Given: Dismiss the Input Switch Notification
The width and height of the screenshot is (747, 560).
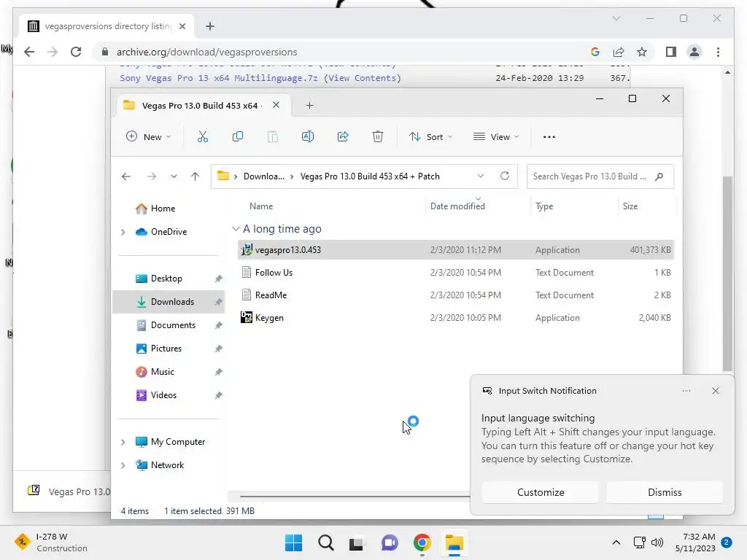Looking at the screenshot, I should (664, 492).
